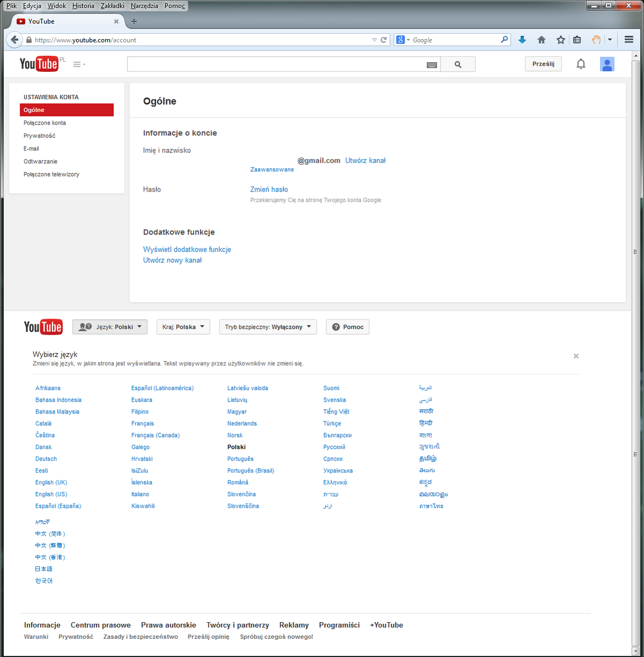Click the Prześlij upload button

coord(543,64)
